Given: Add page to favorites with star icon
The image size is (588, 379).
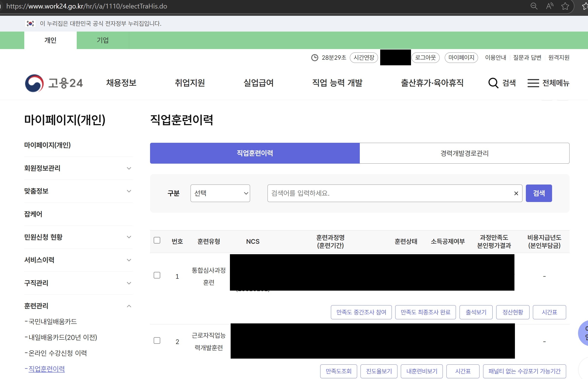Looking at the screenshot, I should click(565, 6).
